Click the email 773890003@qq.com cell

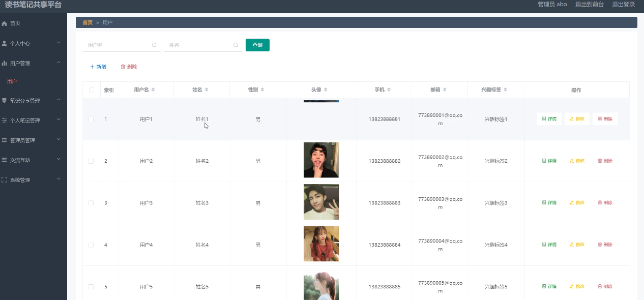pyautogui.click(x=441, y=202)
